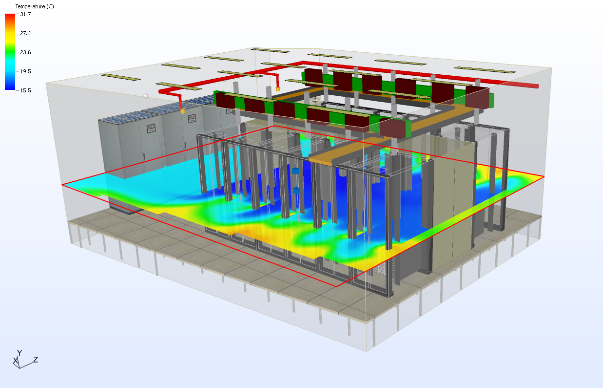Click the Temperature legend color bar
The image size is (603, 388).
click(x=10, y=52)
